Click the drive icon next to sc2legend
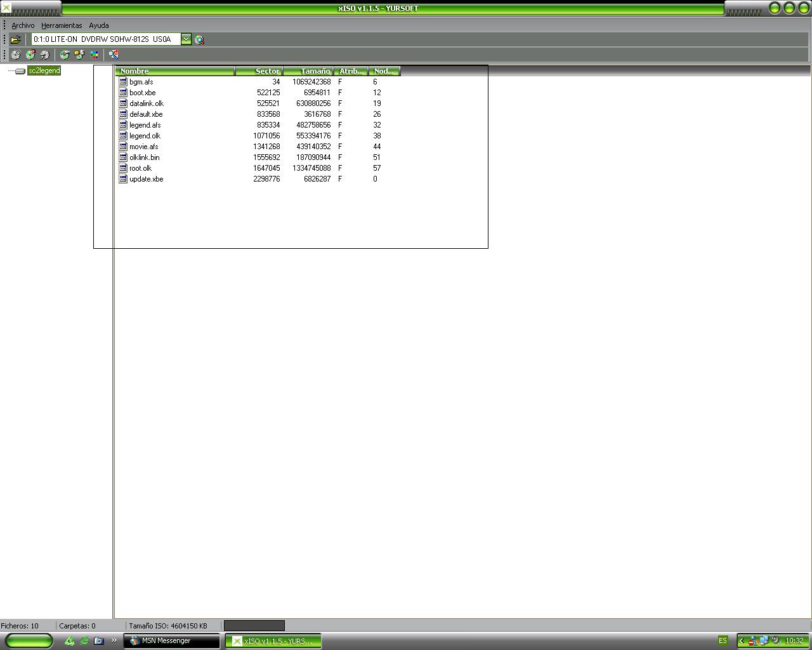Viewport: 812px width, 650px height. [20, 71]
